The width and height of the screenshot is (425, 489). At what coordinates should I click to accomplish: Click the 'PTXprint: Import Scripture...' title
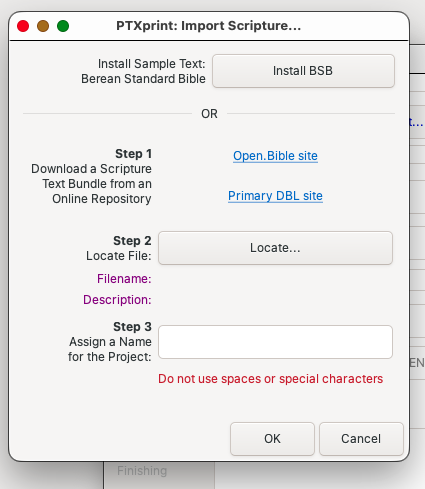click(x=209, y=26)
